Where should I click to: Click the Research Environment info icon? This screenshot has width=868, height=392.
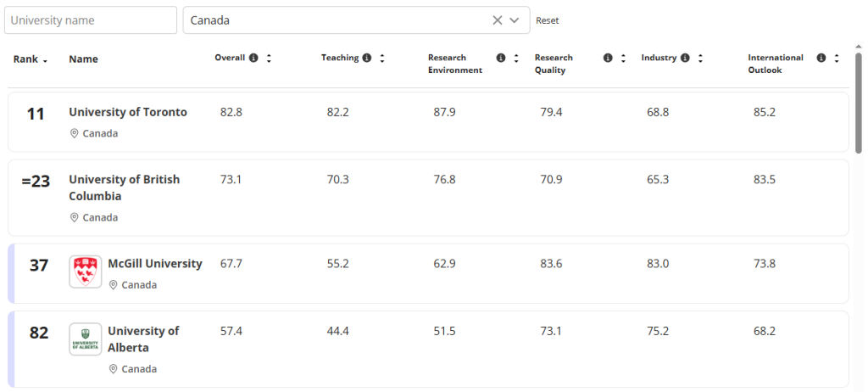pos(501,59)
